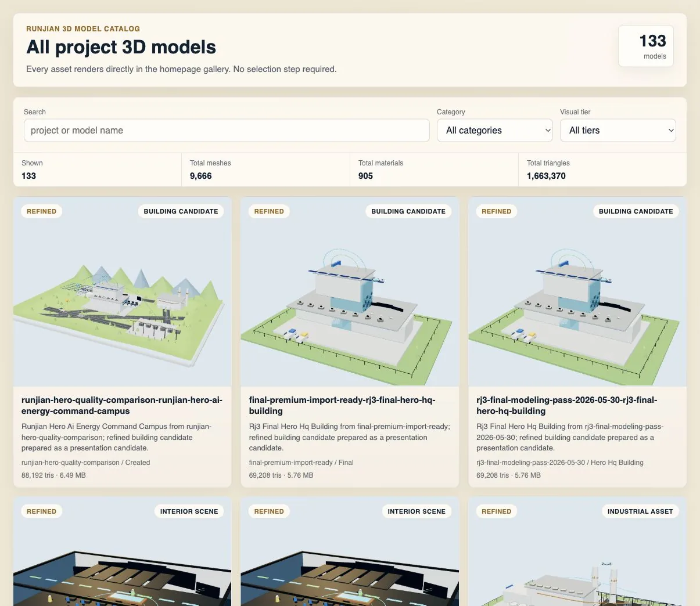Click REFINED badge on final-premium-import-ready card
Viewport: 700px width, 606px height.
click(269, 211)
